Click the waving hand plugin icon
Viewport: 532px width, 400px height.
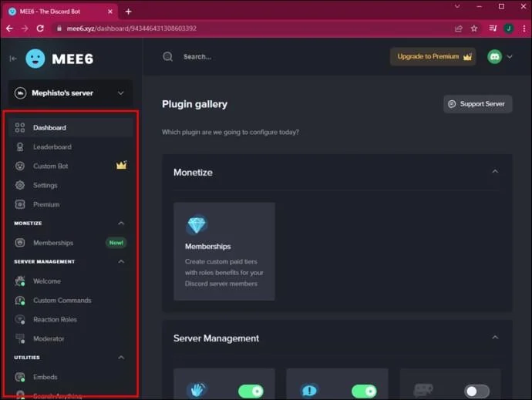coord(197,390)
